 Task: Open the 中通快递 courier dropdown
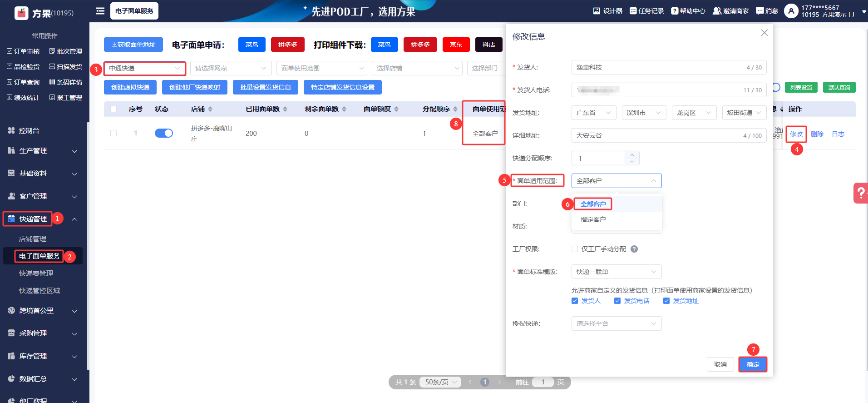[x=145, y=68]
